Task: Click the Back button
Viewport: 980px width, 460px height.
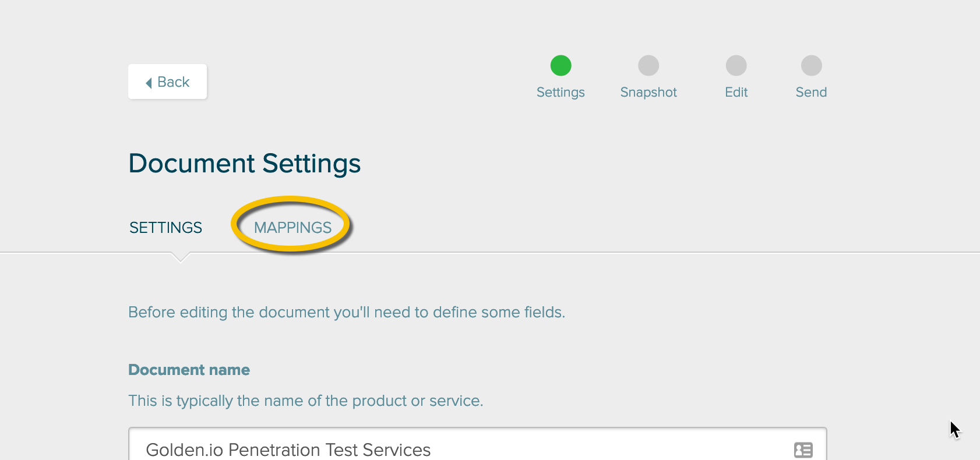Action: tap(167, 82)
